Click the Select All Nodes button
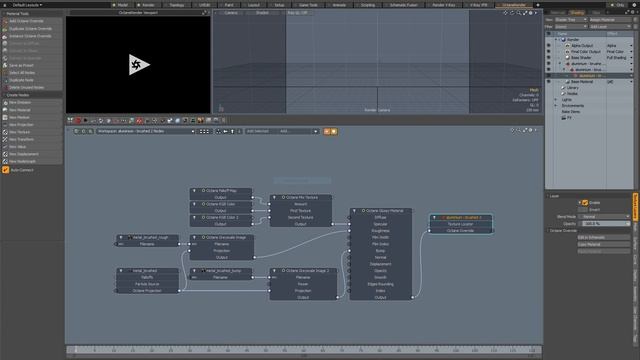Image resolution: width=640 pixels, height=360 pixels. pos(32,73)
